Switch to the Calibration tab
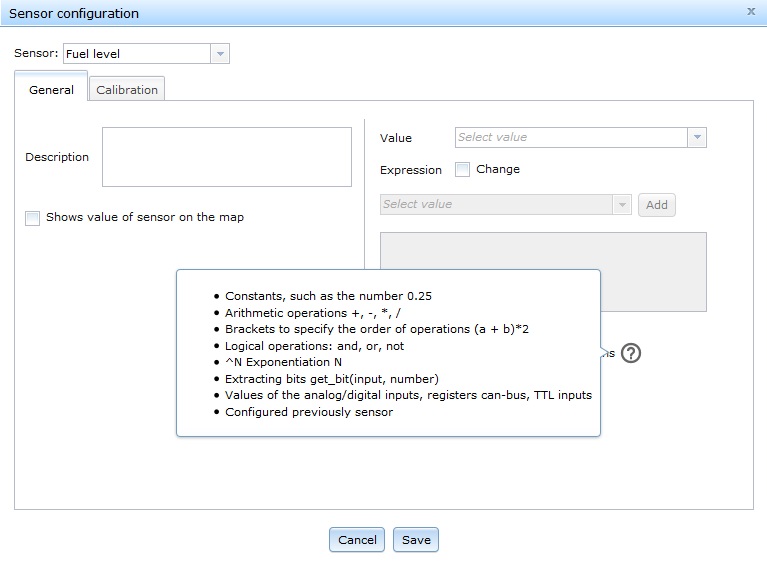Viewport: 767px width, 578px height. click(x=127, y=90)
